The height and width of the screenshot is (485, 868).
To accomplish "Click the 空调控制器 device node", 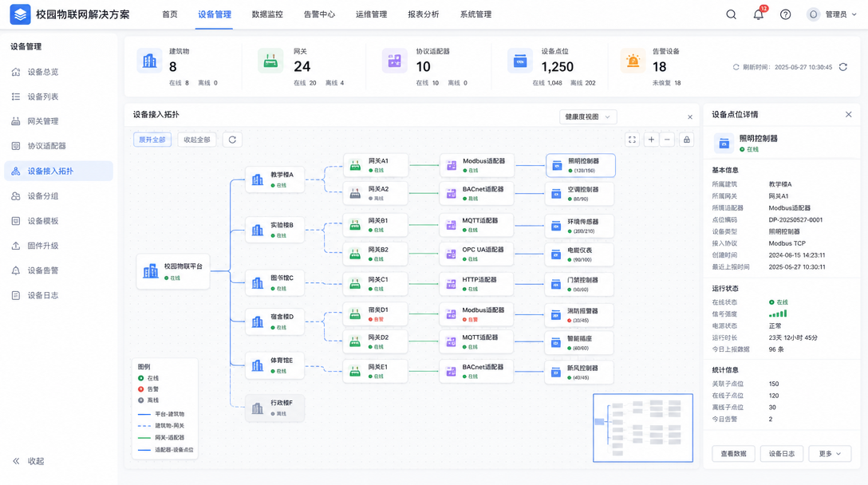I will pos(579,193).
